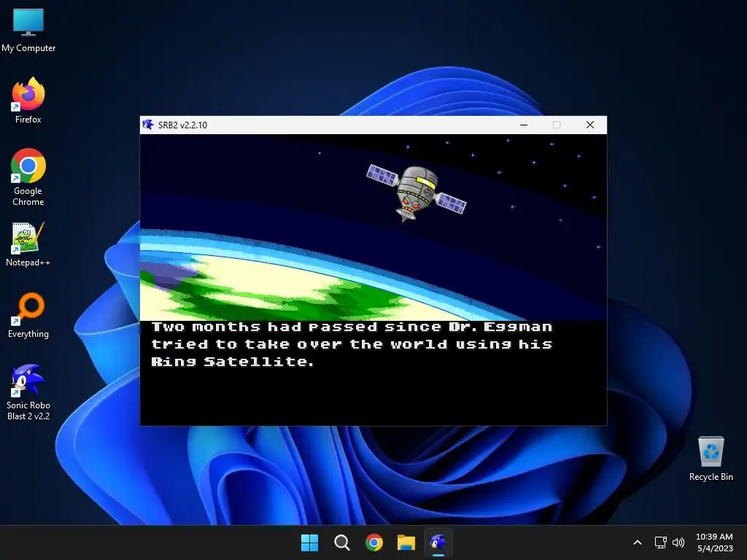Viewport: 747px width, 560px height.
Task: Select the Everything search desktop shortcut
Action: click(x=28, y=316)
